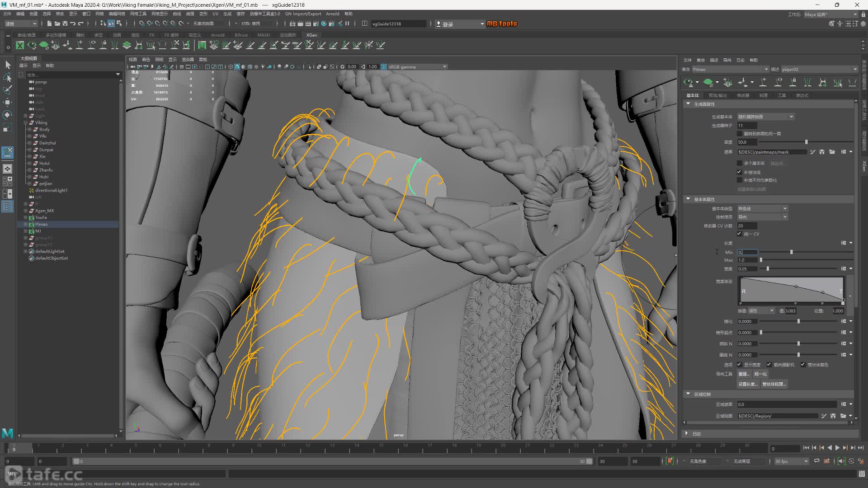Select the Xgen_MX item in outliner
Screen dimensions: 868x488
(44, 211)
